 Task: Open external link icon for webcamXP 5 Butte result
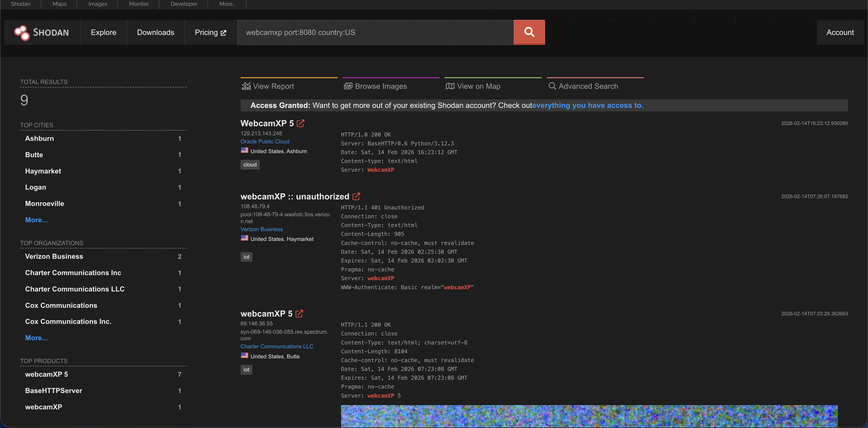pos(299,314)
